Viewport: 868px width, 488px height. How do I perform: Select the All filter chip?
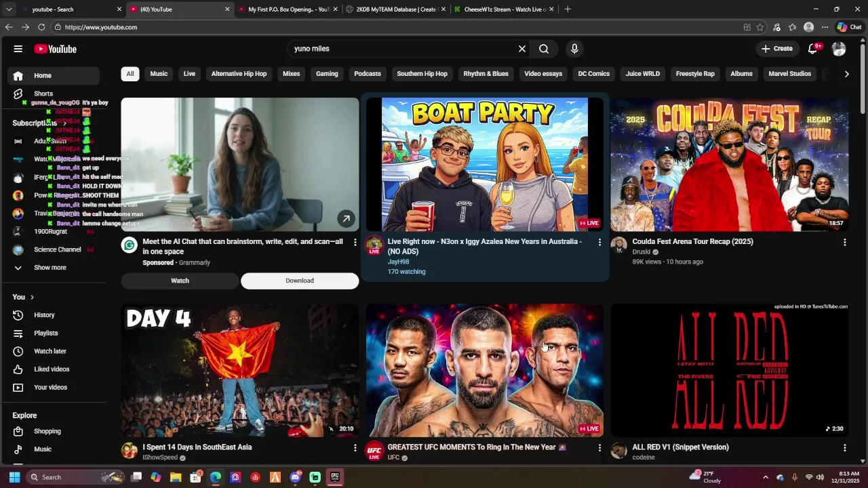[x=130, y=74]
